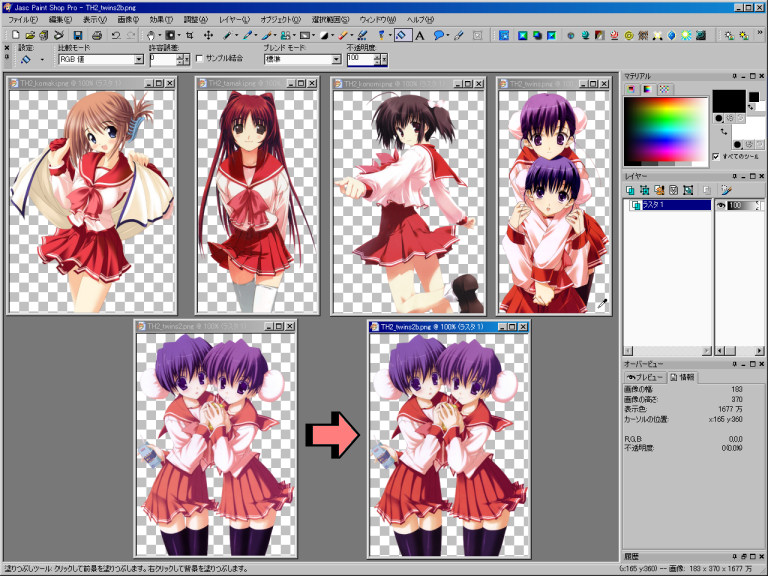Screen dimensions: 768x576
Task: Undo the last action
Action: pos(116,35)
